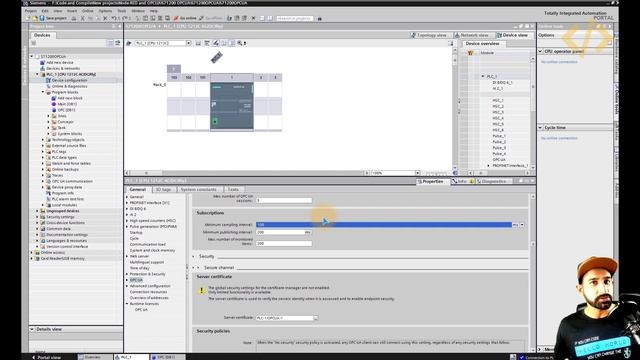Click the yellow warning icon under Server certificate
The height and width of the screenshot is (360, 640).
tap(201, 291)
